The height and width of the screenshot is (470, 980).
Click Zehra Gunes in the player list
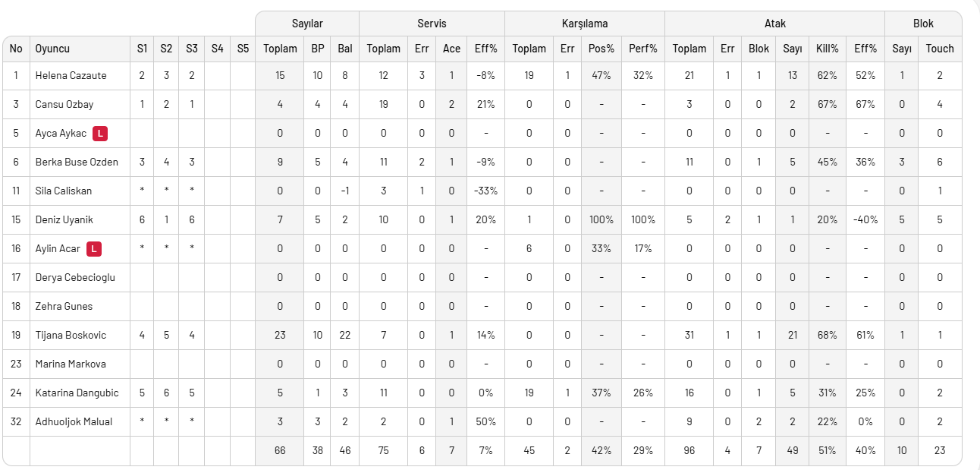pos(64,307)
